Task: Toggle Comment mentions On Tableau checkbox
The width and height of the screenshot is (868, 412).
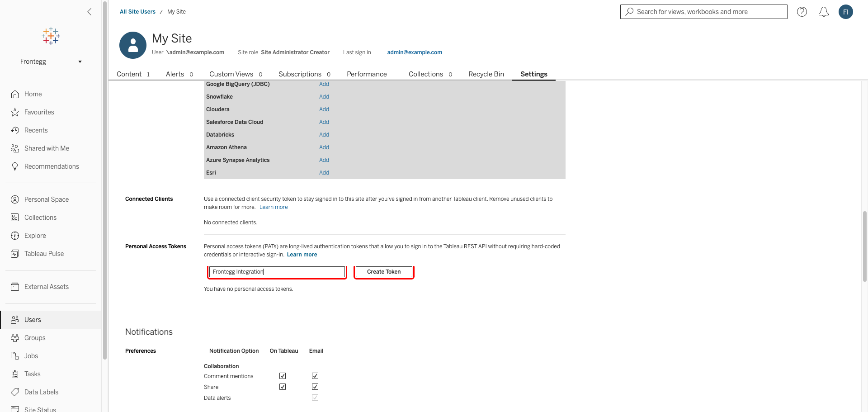Action: pyautogui.click(x=283, y=376)
